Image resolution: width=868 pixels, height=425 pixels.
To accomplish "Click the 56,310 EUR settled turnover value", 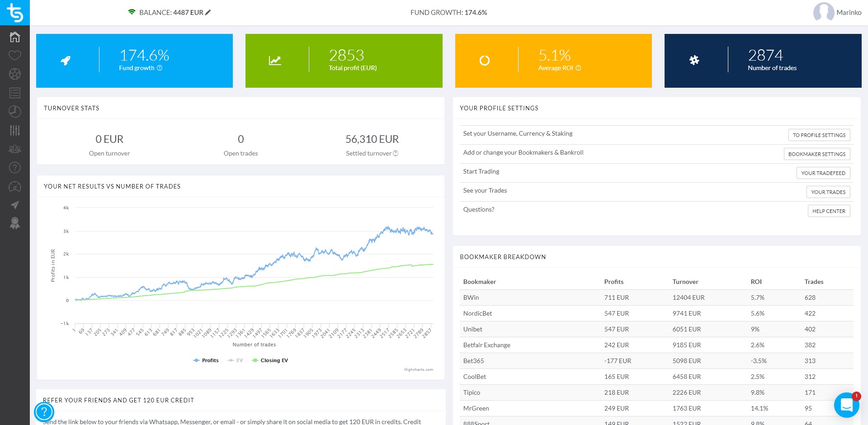I will pyautogui.click(x=372, y=139).
